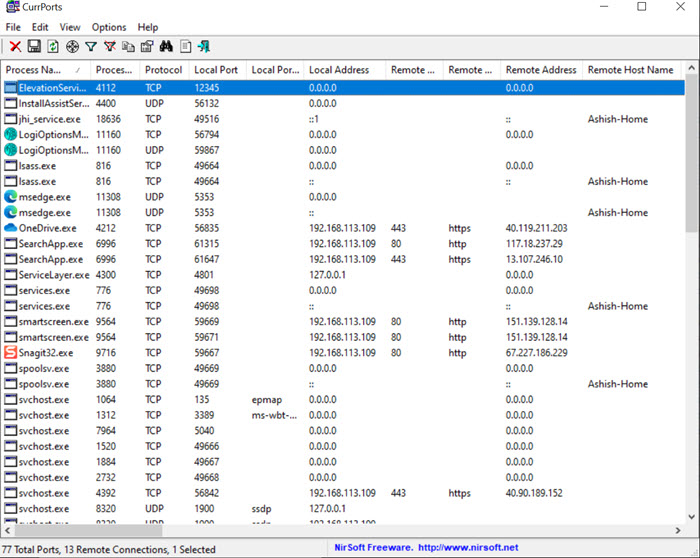Click local port 5040 cell

pyautogui.click(x=204, y=431)
